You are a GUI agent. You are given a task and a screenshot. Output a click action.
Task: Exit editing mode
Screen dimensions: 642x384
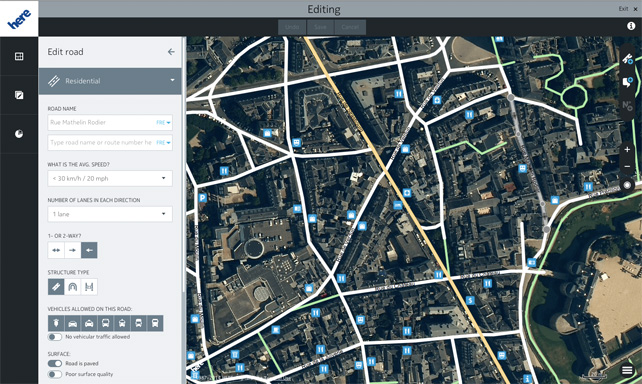(x=628, y=9)
